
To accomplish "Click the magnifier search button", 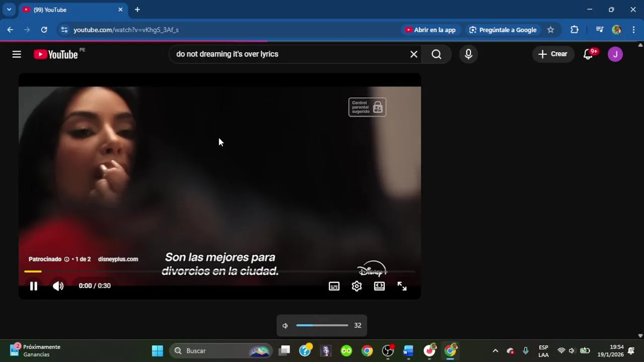I will pos(436,54).
